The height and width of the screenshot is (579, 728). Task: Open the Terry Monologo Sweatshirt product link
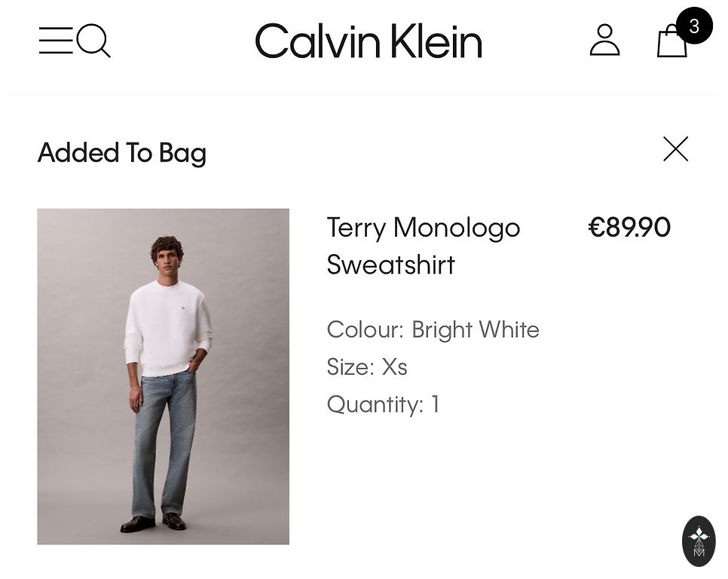point(423,246)
